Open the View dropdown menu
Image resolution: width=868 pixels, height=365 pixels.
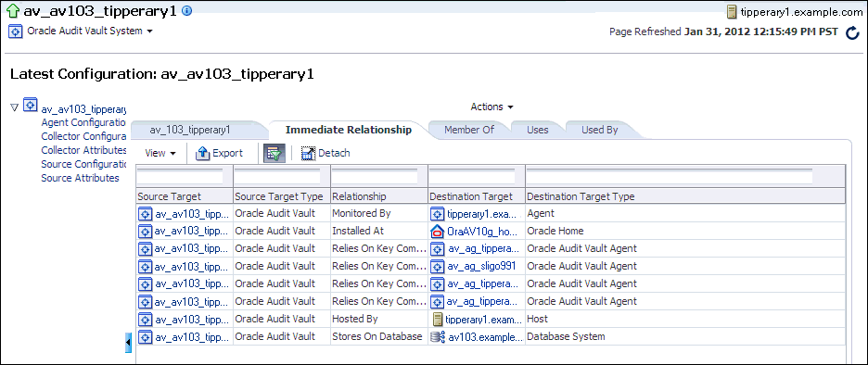coord(160,153)
